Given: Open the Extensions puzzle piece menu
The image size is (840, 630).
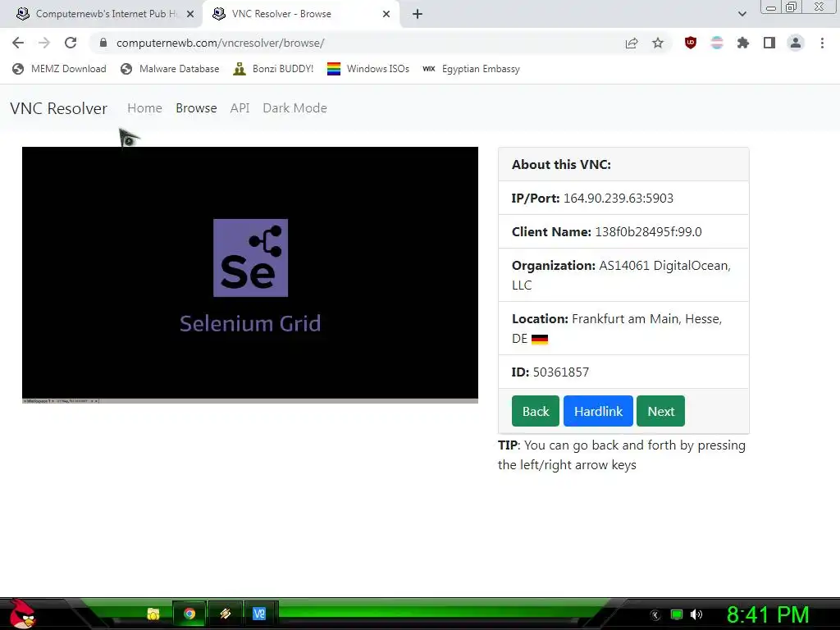Looking at the screenshot, I should click(x=743, y=43).
